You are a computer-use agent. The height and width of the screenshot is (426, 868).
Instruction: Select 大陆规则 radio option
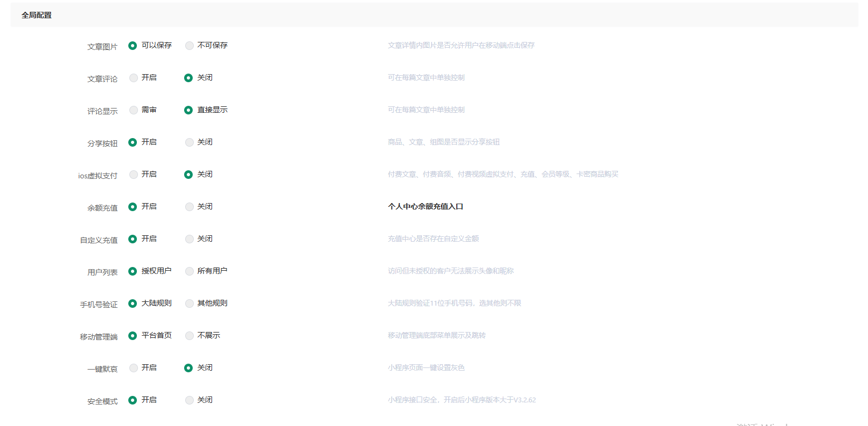pyautogui.click(x=133, y=304)
